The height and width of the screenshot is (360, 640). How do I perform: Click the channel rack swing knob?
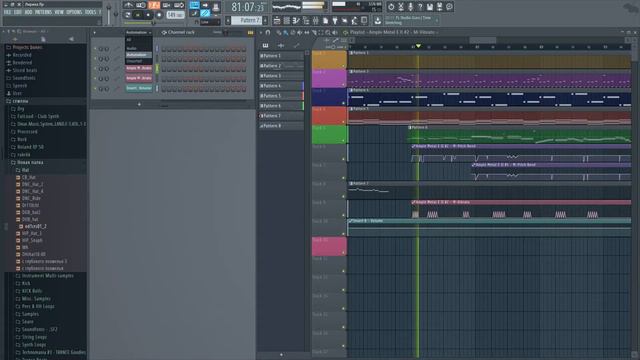pos(226,32)
